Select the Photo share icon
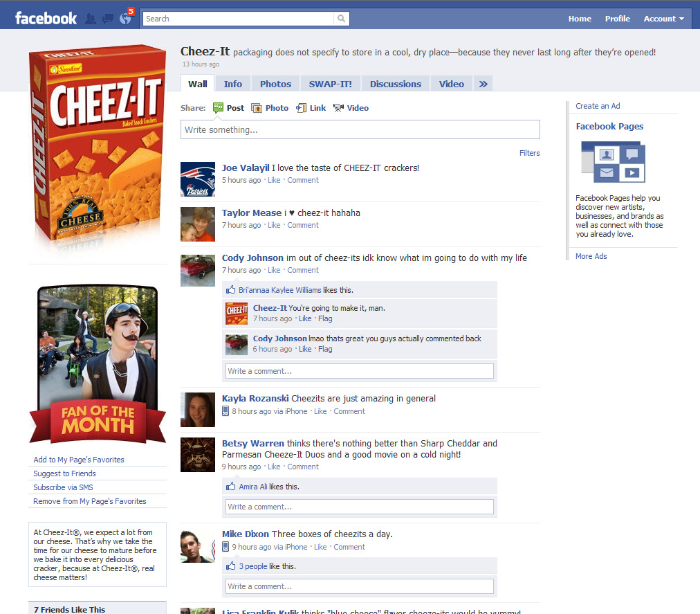The image size is (700, 614). 257,108
